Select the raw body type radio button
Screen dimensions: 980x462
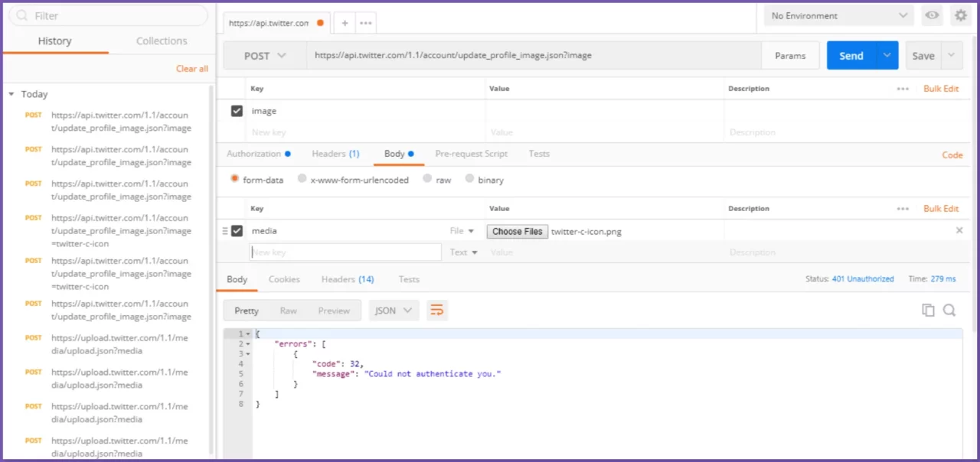pyautogui.click(x=427, y=179)
